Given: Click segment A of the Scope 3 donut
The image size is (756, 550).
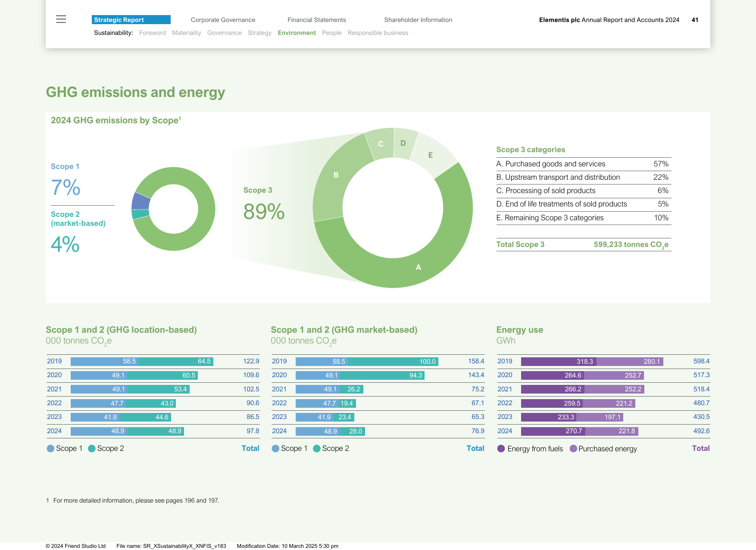Looking at the screenshot, I should [x=418, y=267].
